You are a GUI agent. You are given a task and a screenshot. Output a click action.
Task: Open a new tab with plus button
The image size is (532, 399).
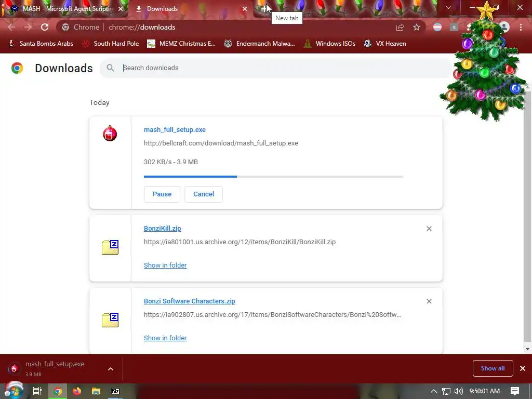[264, 9]
